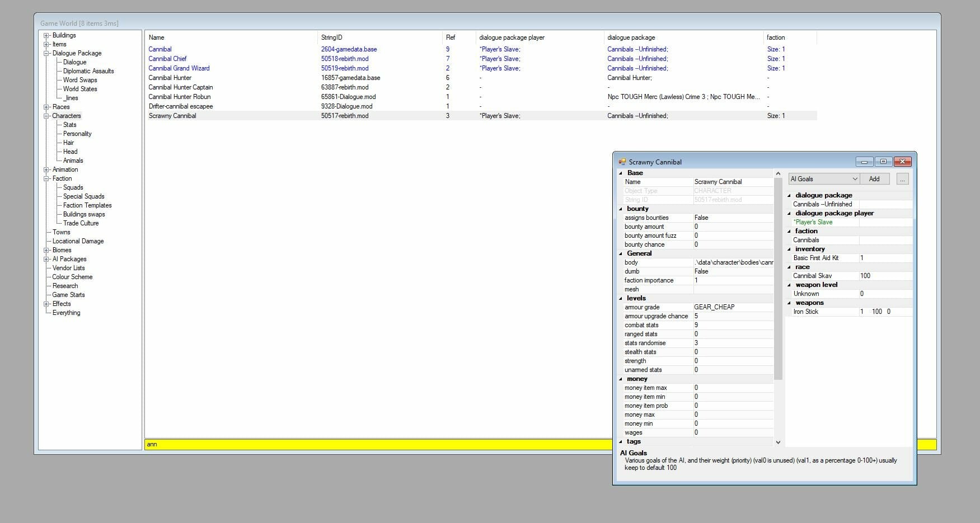Open the AI Goals dropdown
Viewport: 980px width, 523px height.
[x=824, y=179]
